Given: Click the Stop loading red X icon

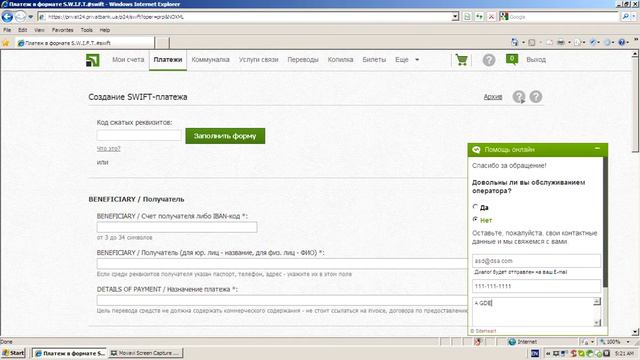Looking at the screenshot, I should point(491,17).
